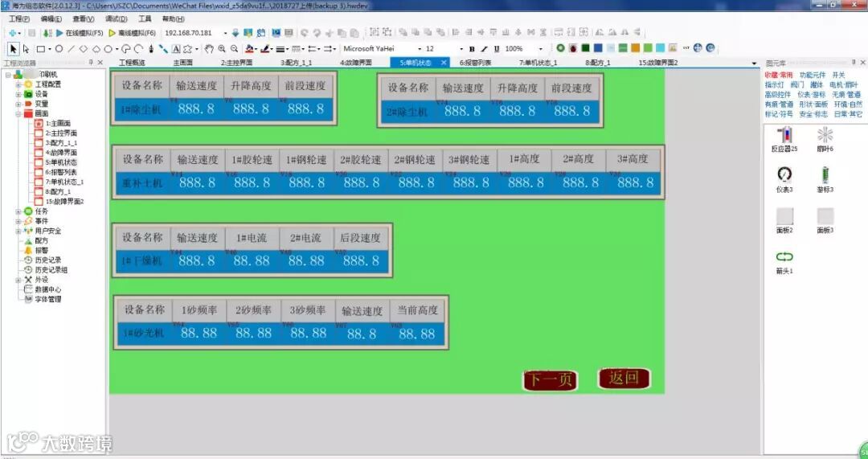This screenshot has height=459, width=868.
Task: Select the diamond shape tool
Action: pyautogui.click(x=83, y=49)
